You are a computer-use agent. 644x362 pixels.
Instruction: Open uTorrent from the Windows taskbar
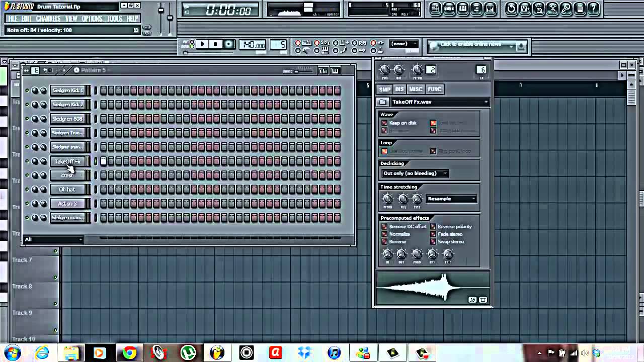point(188,352)
